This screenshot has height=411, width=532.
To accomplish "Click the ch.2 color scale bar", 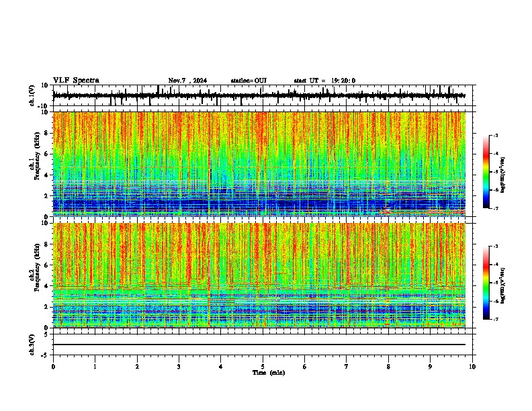I will [486, 283].
